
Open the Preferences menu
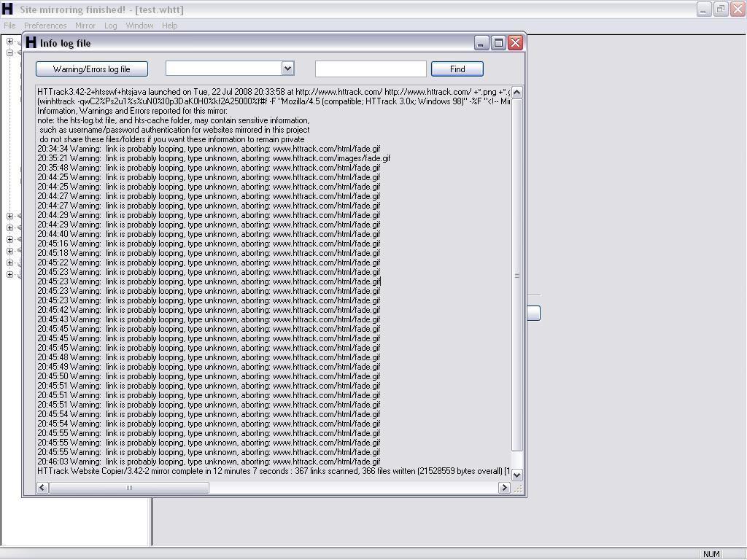tap(45, 26)
